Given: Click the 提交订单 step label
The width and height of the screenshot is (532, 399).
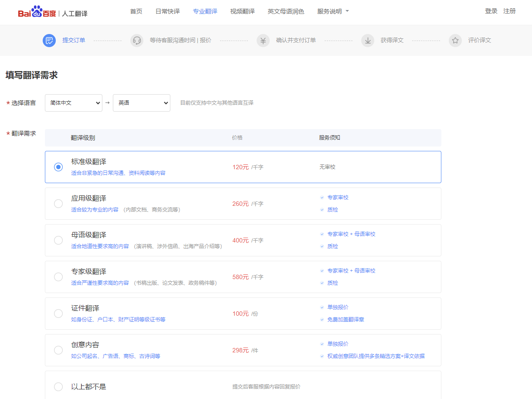Looking at the screenshot, I should (74, 40).
